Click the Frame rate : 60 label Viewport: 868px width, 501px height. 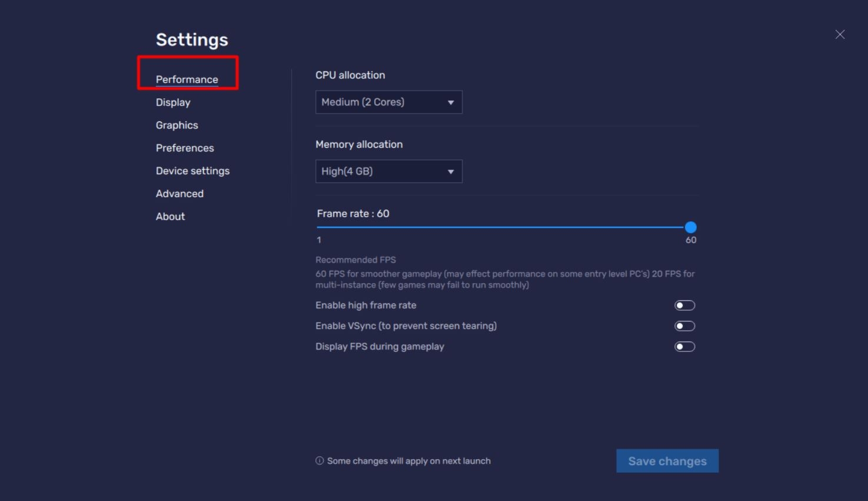click(353, 214)
